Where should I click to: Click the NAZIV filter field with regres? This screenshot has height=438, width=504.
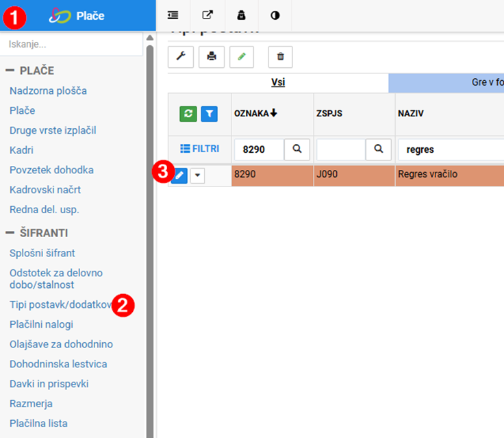(x=451, y=149)
